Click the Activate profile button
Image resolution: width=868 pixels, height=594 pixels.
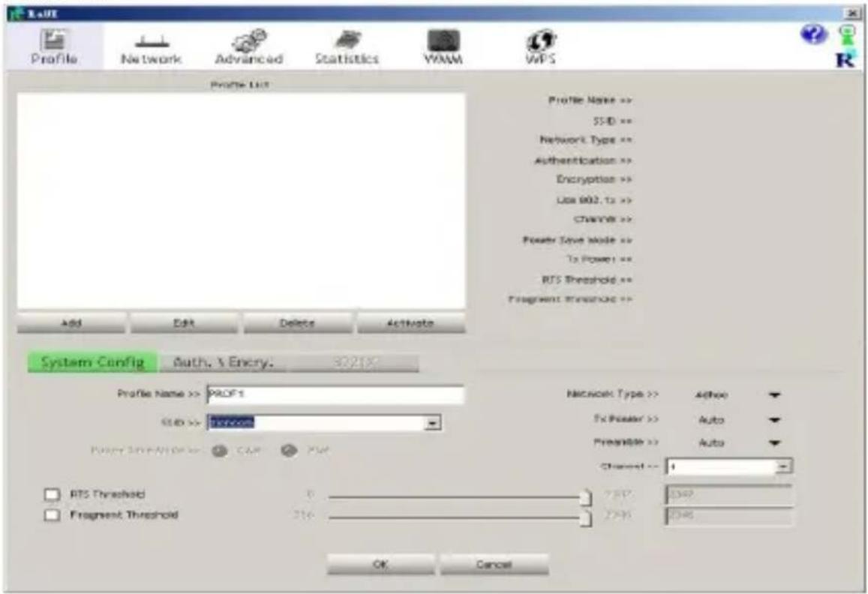(411, 322)
